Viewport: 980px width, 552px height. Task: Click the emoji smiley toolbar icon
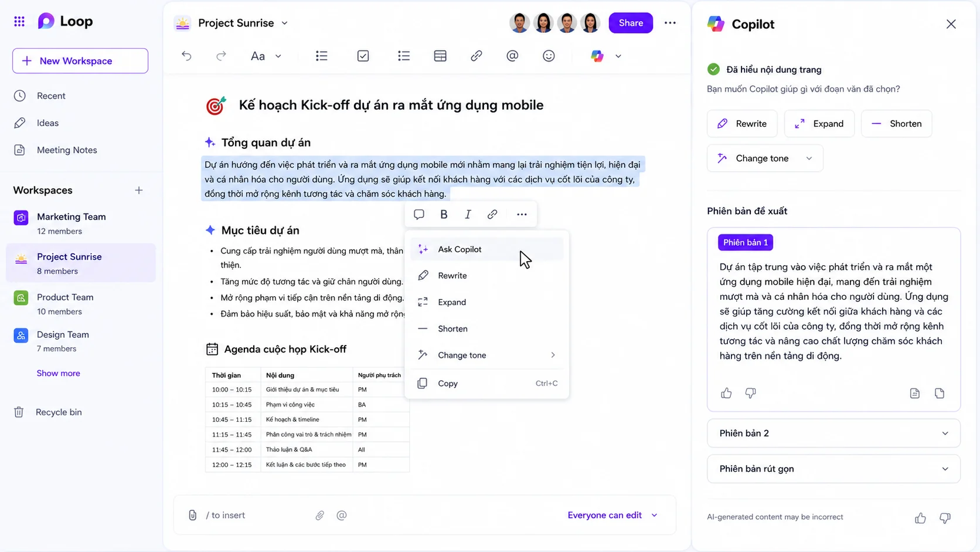549,56
